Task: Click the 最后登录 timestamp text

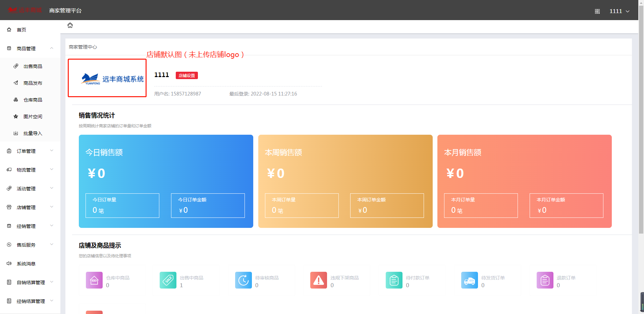Action: (263, 94)
